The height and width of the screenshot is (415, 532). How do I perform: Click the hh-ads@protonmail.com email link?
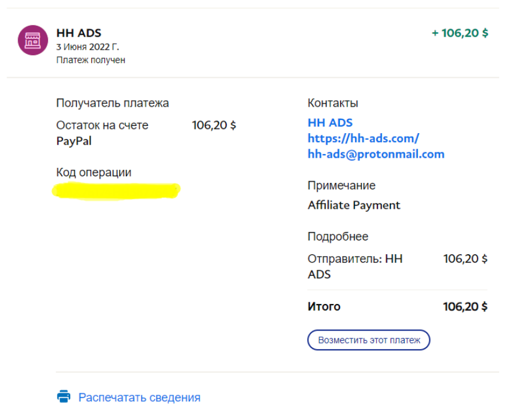[376, 154]
